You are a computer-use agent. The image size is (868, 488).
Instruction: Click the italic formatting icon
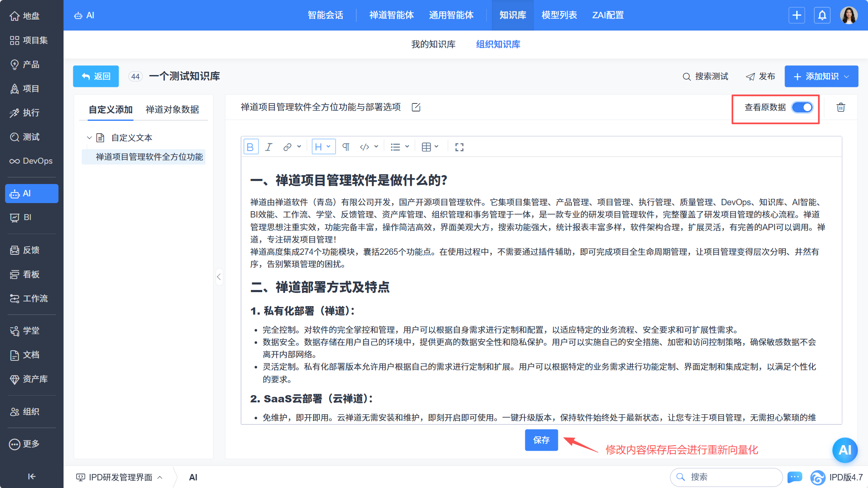(x=269, y=147)
